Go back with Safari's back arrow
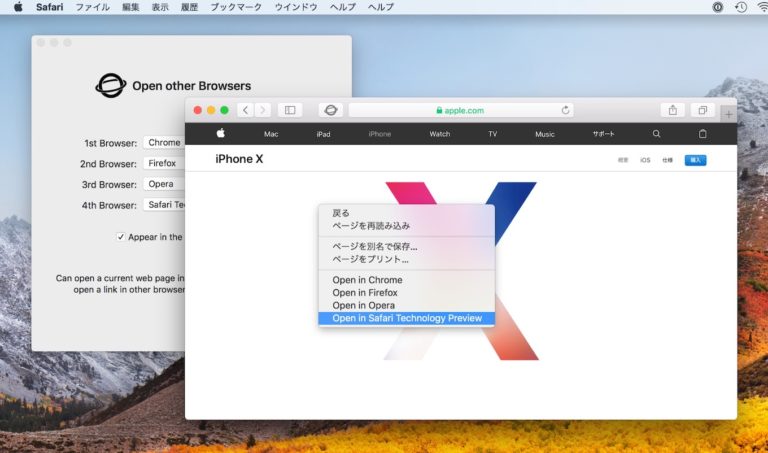Image resolution: width=768 pixels, height=453 pixels. point(245,110)
